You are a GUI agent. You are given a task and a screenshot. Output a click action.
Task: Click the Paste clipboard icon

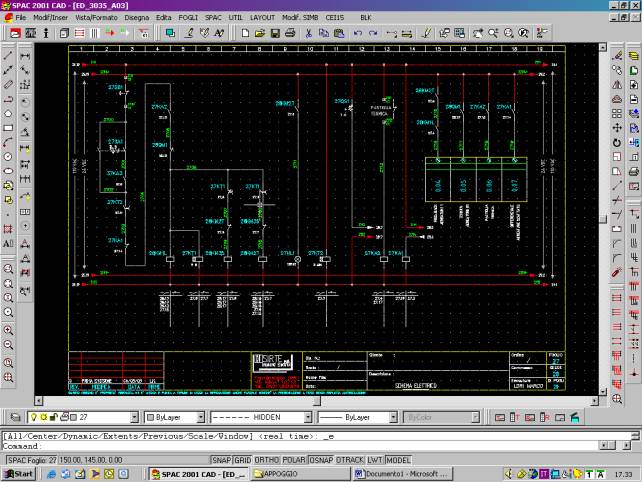[x=339, y=33]
